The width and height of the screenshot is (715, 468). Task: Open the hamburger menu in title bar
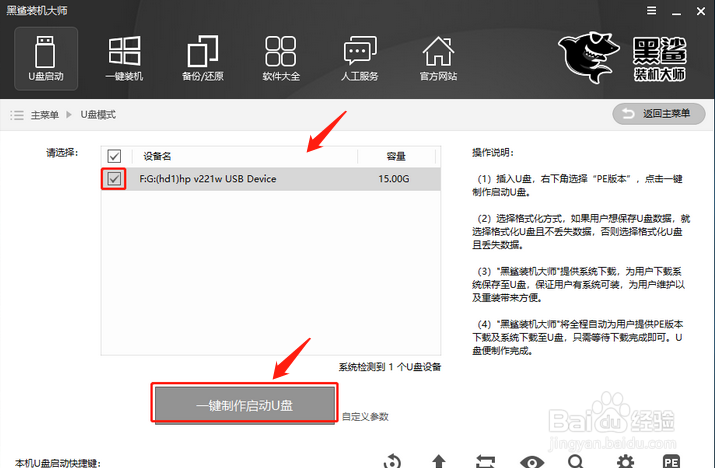click(x=652, y=10)
